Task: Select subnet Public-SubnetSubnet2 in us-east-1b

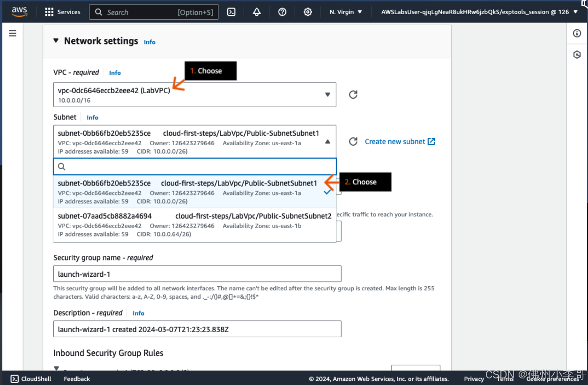Action: click(194, 225)
